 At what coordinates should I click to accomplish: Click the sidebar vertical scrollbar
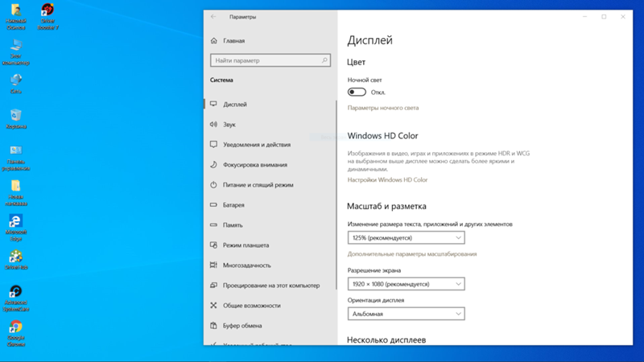[x=336, y=195]
